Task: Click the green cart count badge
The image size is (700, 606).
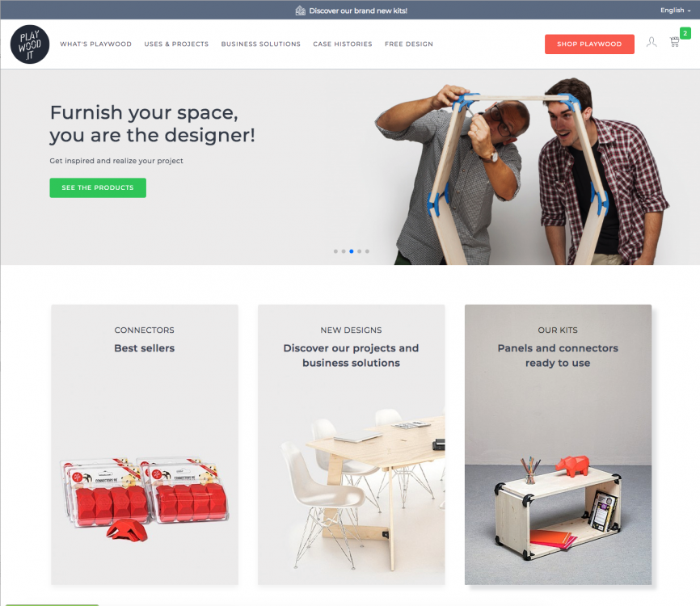Action: [685, 33]
